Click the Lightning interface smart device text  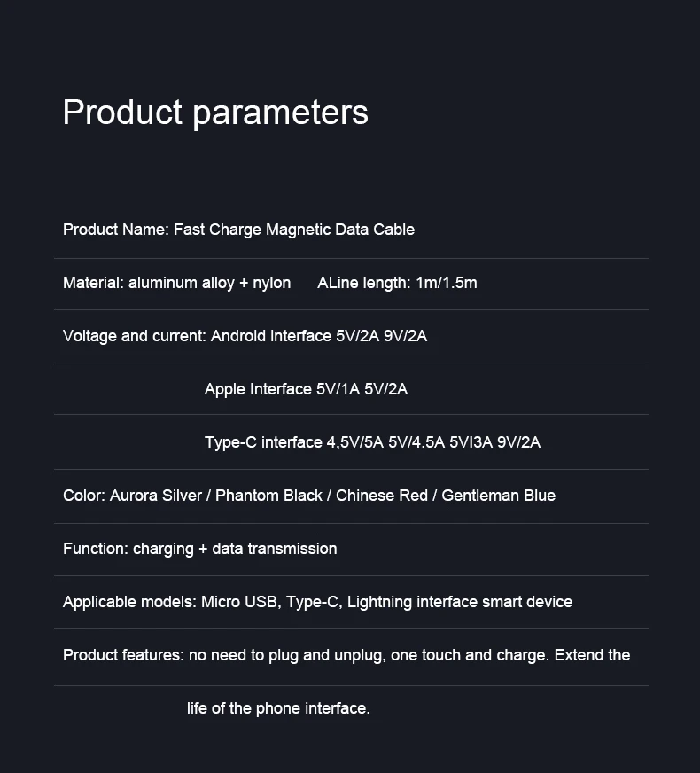460,603
